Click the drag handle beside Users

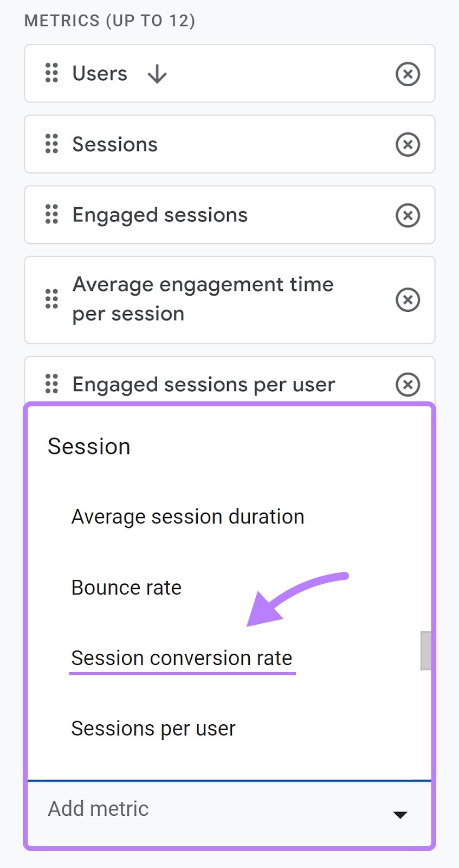point(51,74)
